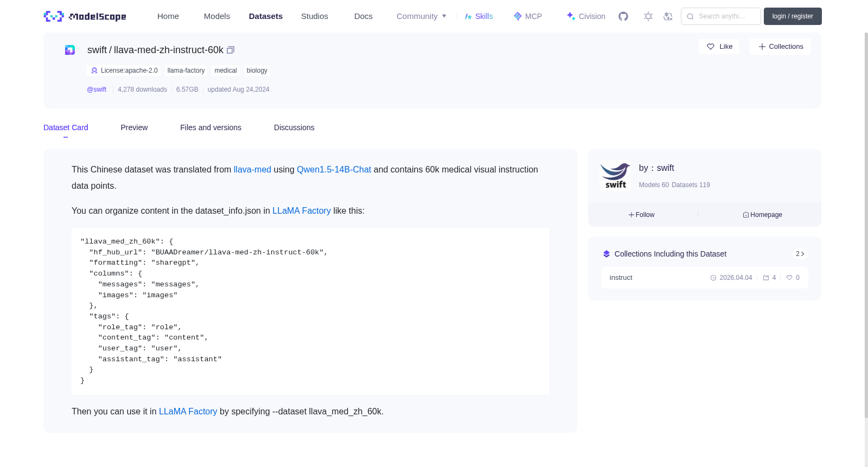Switch to the Discussions tab
The image size is (868, 467).
coord(294,127)
